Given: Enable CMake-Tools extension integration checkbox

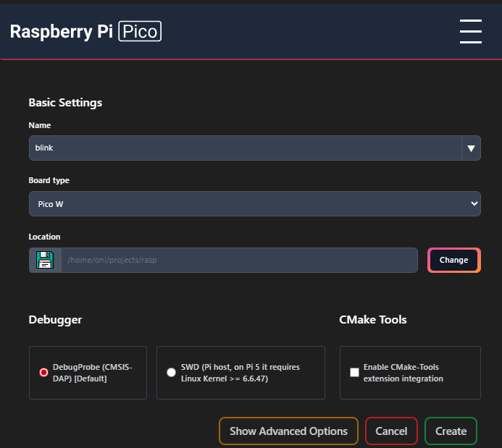Looking at the screenshot, I should point(354,373).
